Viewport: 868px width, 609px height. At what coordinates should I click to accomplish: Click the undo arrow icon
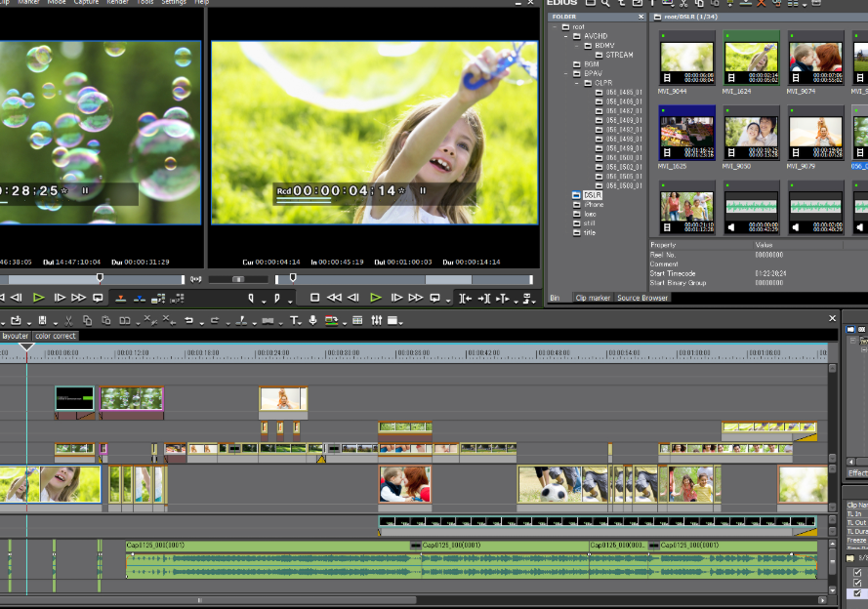coord(188,320)
